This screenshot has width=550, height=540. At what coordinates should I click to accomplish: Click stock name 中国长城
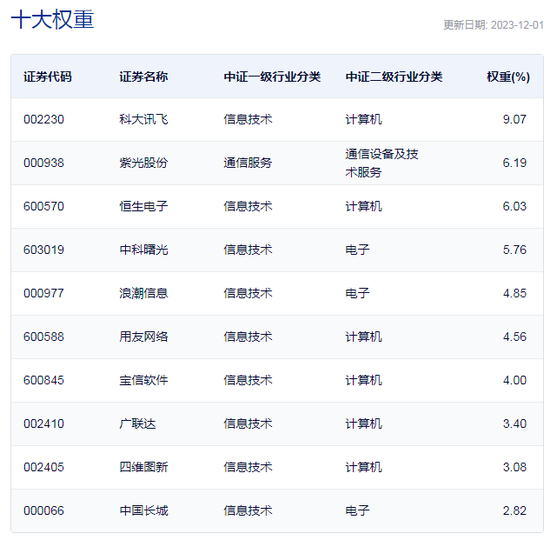[x=143, y=511]
